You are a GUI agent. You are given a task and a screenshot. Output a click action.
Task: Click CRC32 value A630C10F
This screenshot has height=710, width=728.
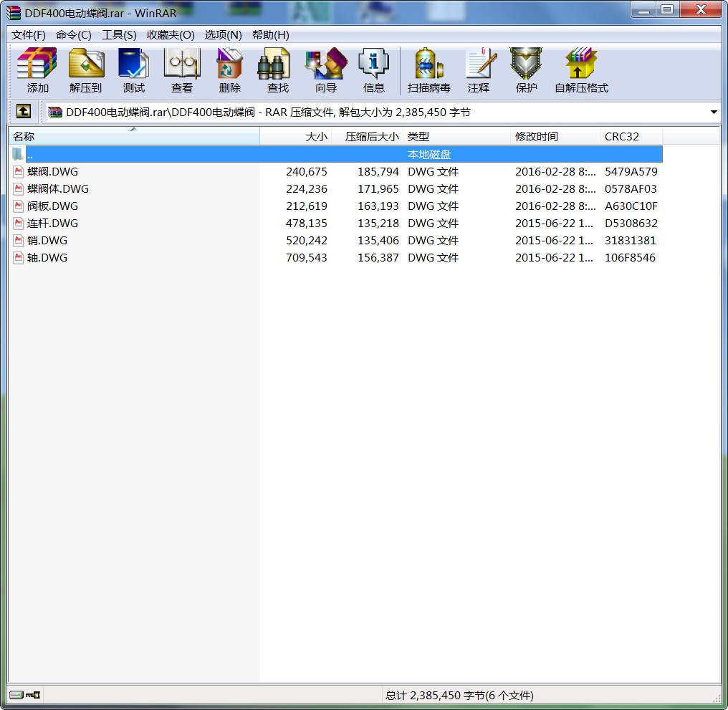[x=631, y=206]
